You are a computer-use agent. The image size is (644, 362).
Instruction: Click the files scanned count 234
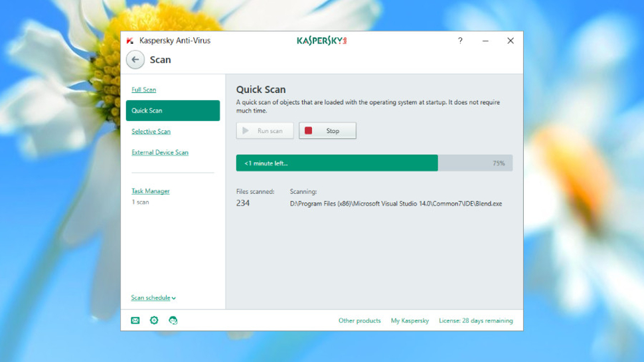243,203
